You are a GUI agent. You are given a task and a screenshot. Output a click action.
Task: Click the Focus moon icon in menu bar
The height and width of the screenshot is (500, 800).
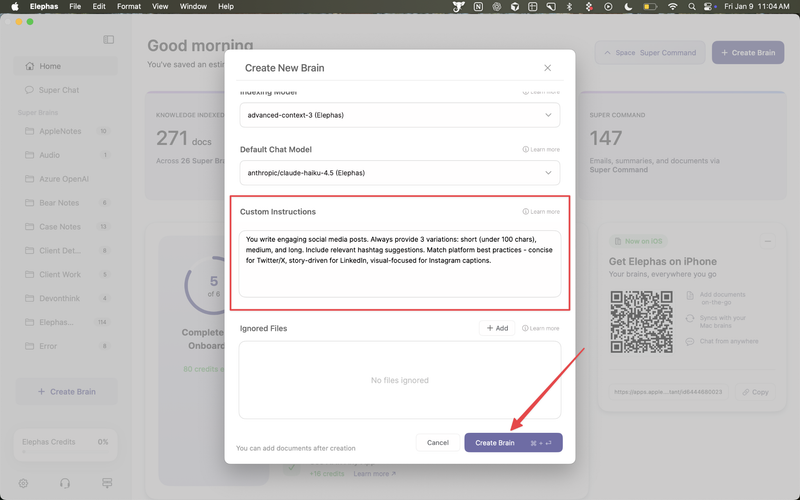point(628,7)
